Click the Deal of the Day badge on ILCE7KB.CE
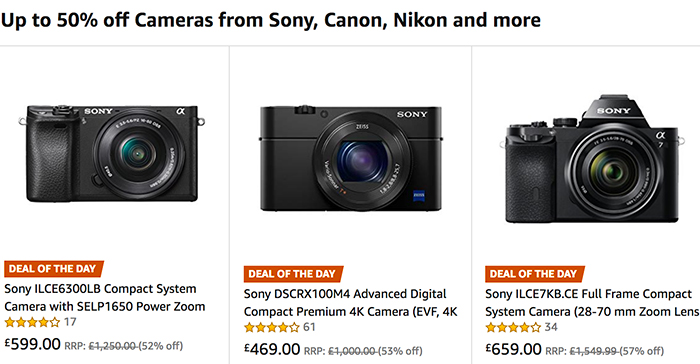700x364 pixels. [x=535, y=274]
